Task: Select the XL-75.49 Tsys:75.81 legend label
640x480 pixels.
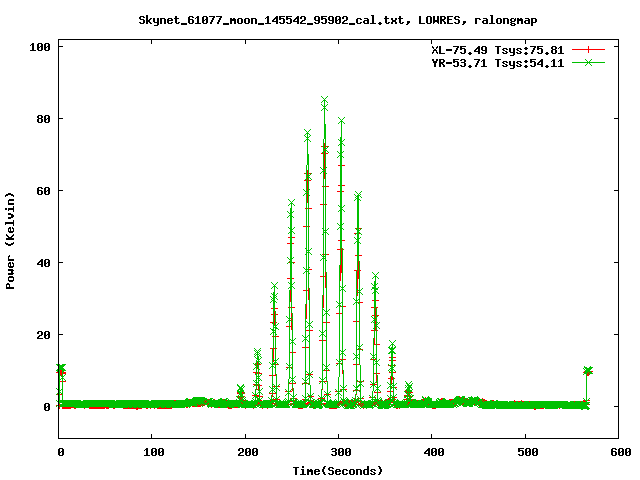Action: pyautogui.click(x=494, y=49)
